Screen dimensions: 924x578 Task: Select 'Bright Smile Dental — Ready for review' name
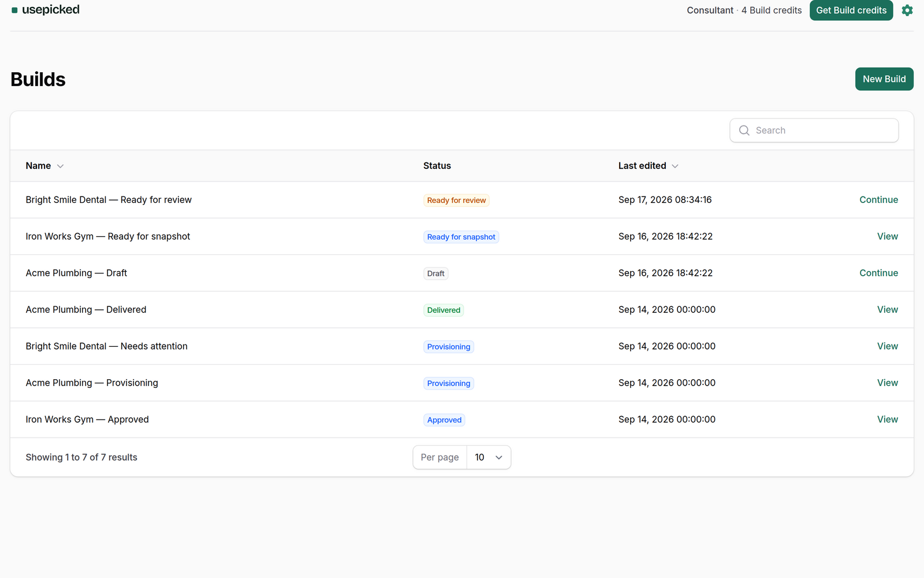[x=109, y=200]
